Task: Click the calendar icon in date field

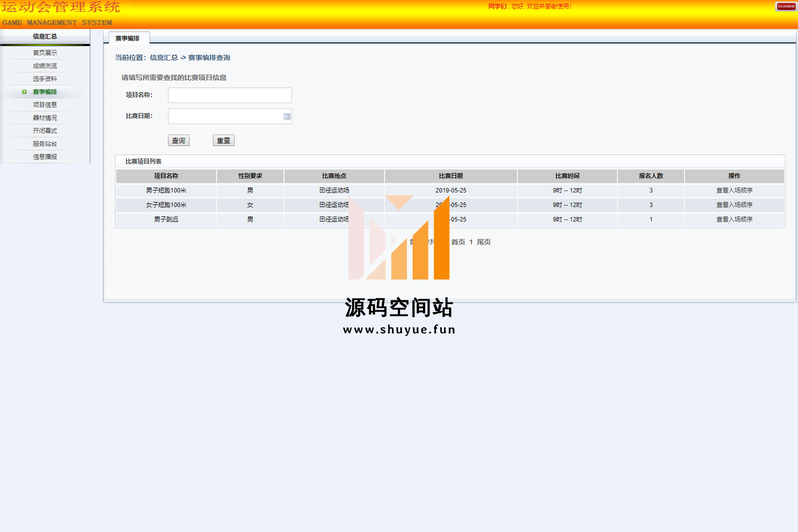Action: 287,116
